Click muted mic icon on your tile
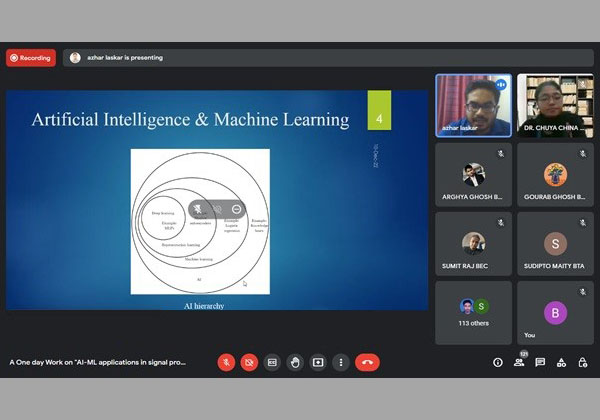This screenshot has height=420, width=600. pyautogui.click(x=582, y=292)
